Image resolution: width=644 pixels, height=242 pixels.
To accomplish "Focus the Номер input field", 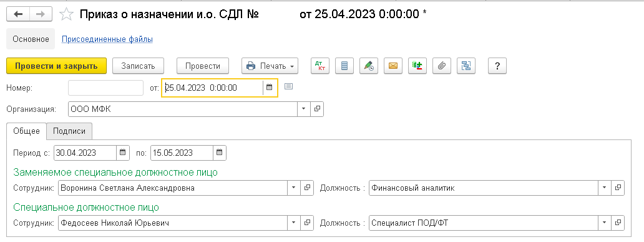I will point(106,88).
